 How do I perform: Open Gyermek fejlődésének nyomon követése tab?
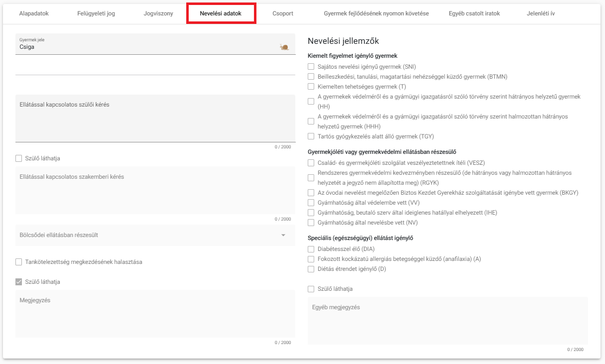coord(376,13)
